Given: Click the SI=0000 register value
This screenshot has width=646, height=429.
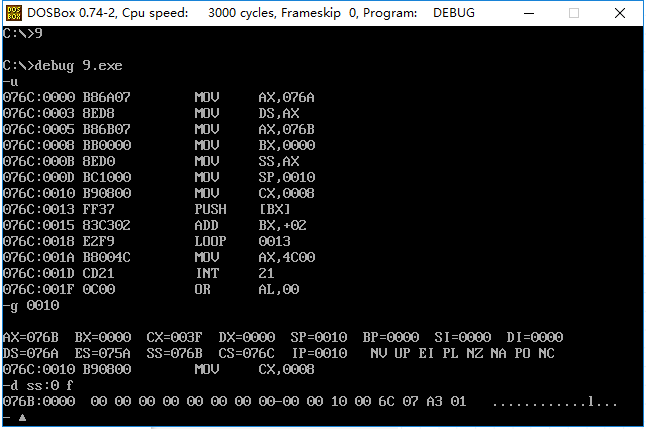Looking at the screenshot, I should point(463,338).
